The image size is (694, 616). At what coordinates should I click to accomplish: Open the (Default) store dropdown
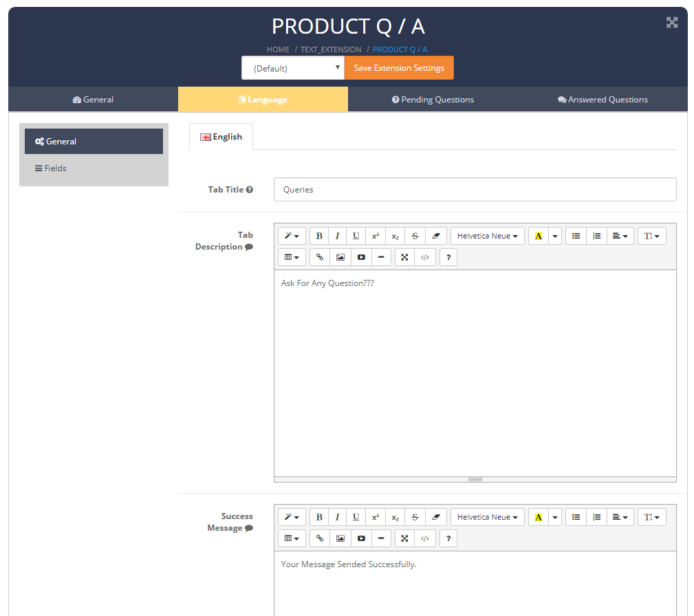(292, 68)
